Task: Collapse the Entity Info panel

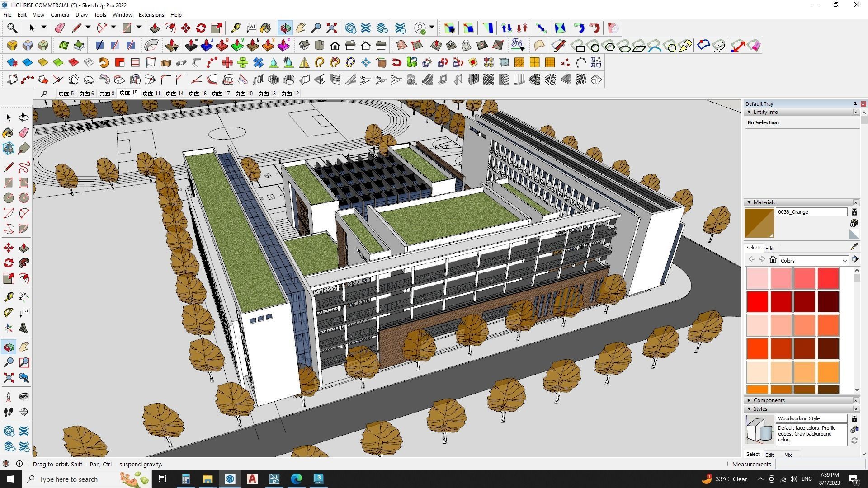Action: (749, 112)
